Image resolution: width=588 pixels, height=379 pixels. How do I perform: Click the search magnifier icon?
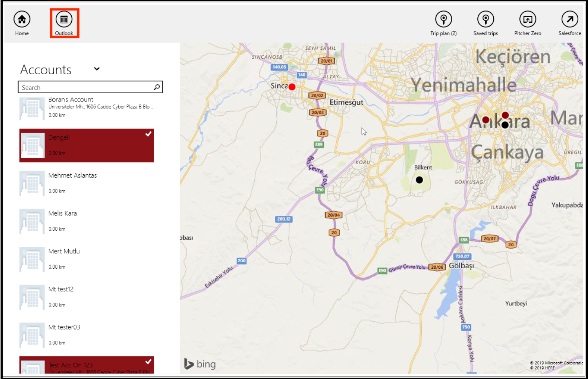coord(157,87)
